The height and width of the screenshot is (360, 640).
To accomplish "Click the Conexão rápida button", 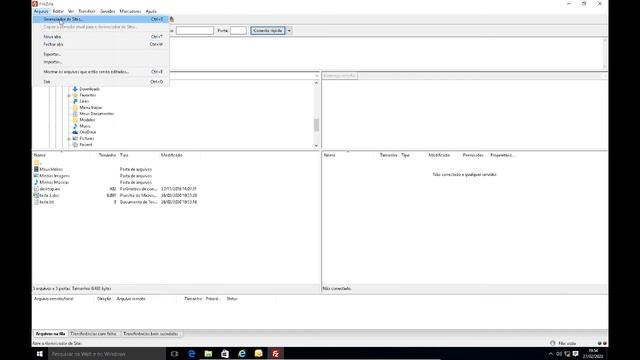I will tap(268, 31).
